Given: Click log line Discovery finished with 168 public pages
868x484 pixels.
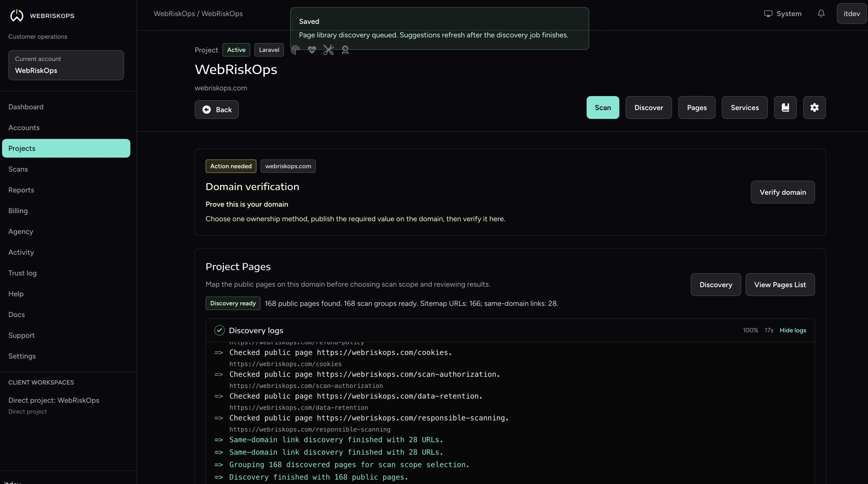Looking at the screenshot, I should pos(318,477).
